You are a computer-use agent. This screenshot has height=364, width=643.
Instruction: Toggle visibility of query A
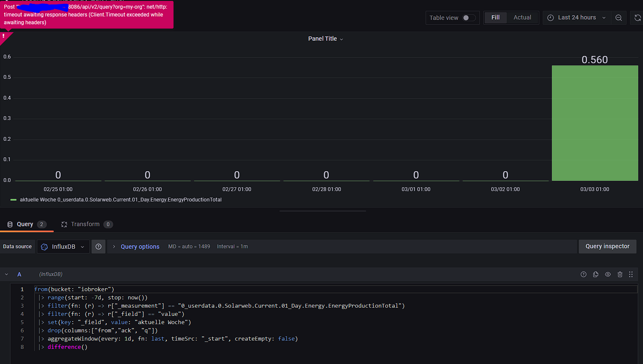click(608, 274)
